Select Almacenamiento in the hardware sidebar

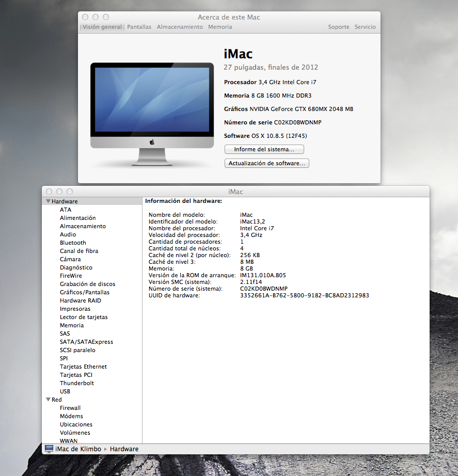click(x=83, y=226)
